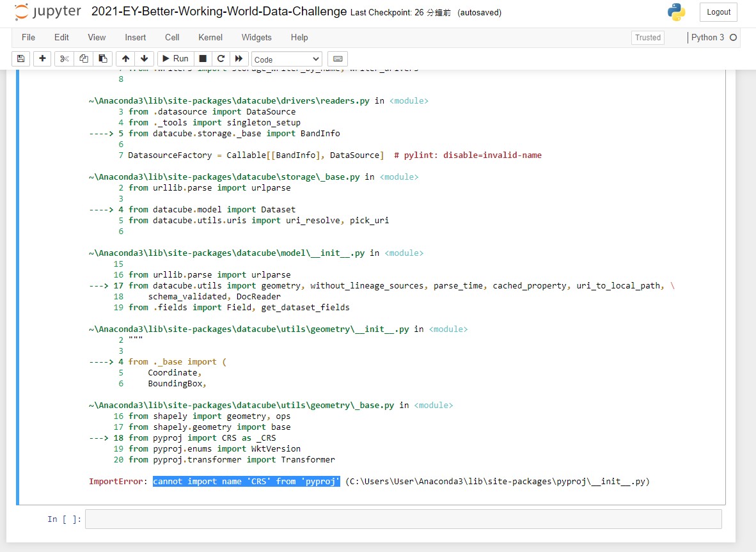Open the command palette keyboard icon

pyautogui.click(x=338, y=58)
